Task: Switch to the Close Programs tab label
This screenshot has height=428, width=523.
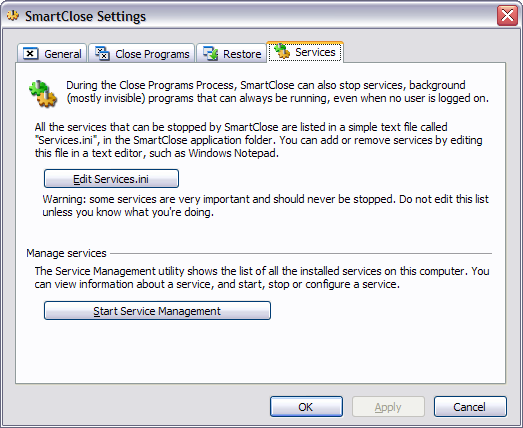Action: 152,54
